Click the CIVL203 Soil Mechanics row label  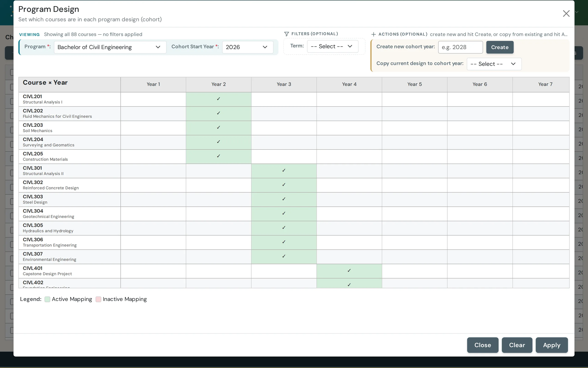(70, 128)
